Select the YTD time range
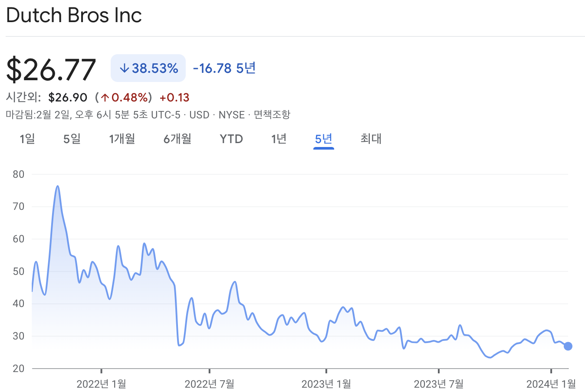 [x=230, y=139]
